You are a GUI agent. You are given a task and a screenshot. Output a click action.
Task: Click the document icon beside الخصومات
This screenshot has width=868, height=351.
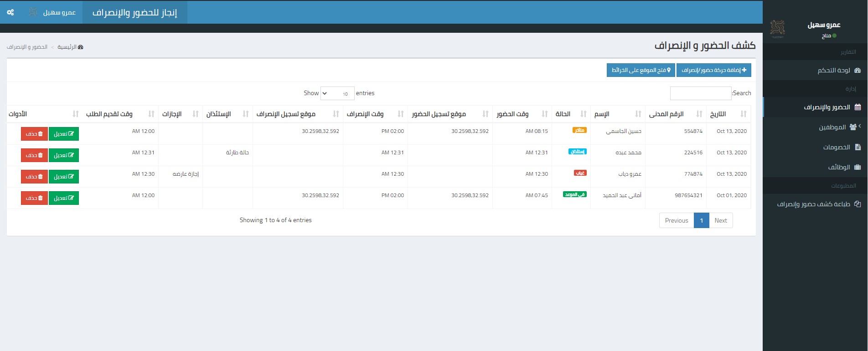pyautogui.click(x=858, y=147)
